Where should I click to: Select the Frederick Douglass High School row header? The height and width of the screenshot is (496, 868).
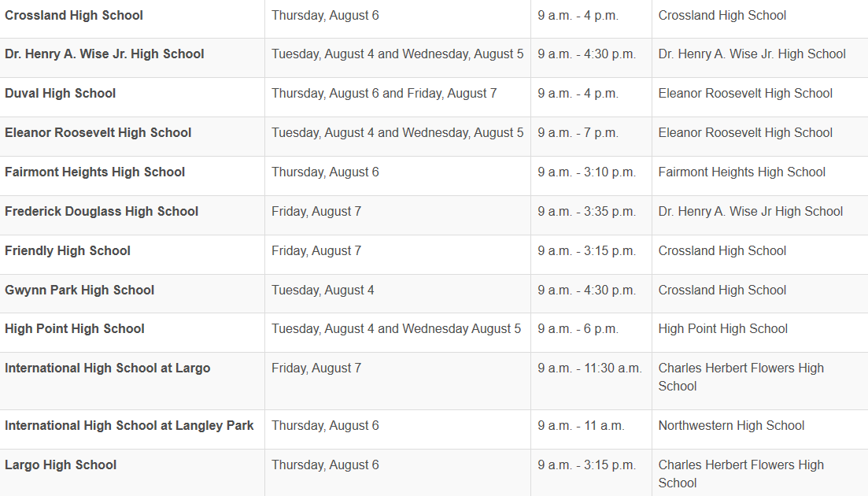(102, 212)
